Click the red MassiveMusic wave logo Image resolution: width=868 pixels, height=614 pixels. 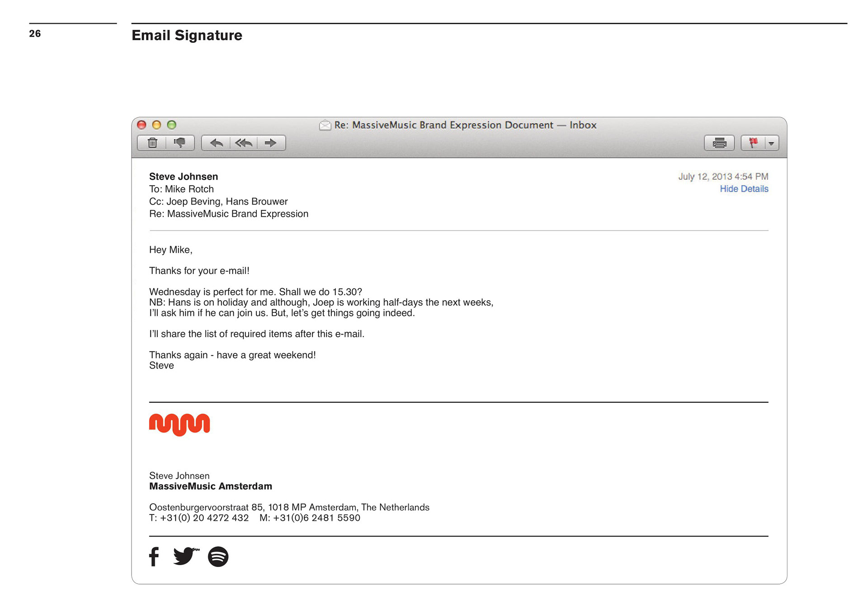point(179,424)
